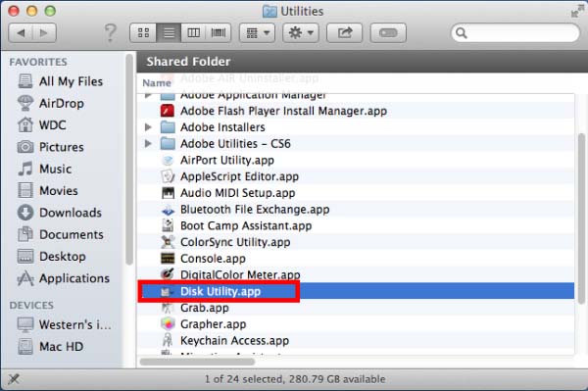This screenshot has width=588, height=391.
Task: Select Adobe Flash Player Install Manager.app
Action: click(356, 111)
